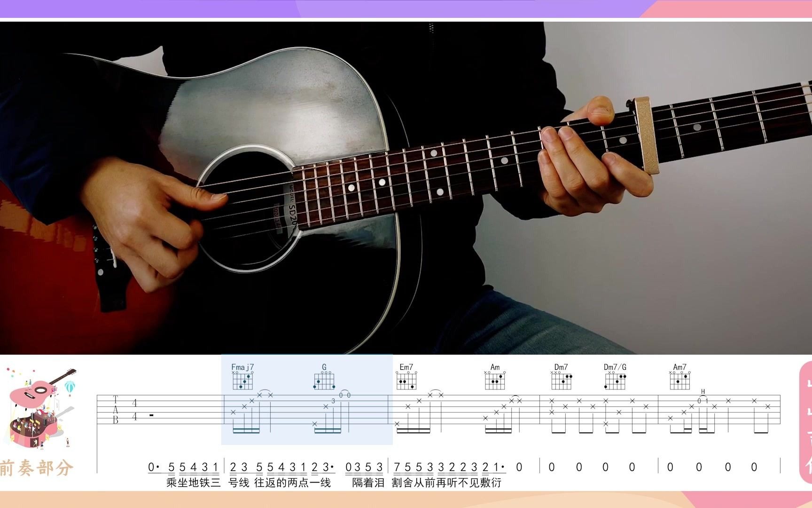The height and width of the screenshot is (508, 812).
Task: Click the lyric text 号线
Action: pyautogui.click(x=239, y=483)
